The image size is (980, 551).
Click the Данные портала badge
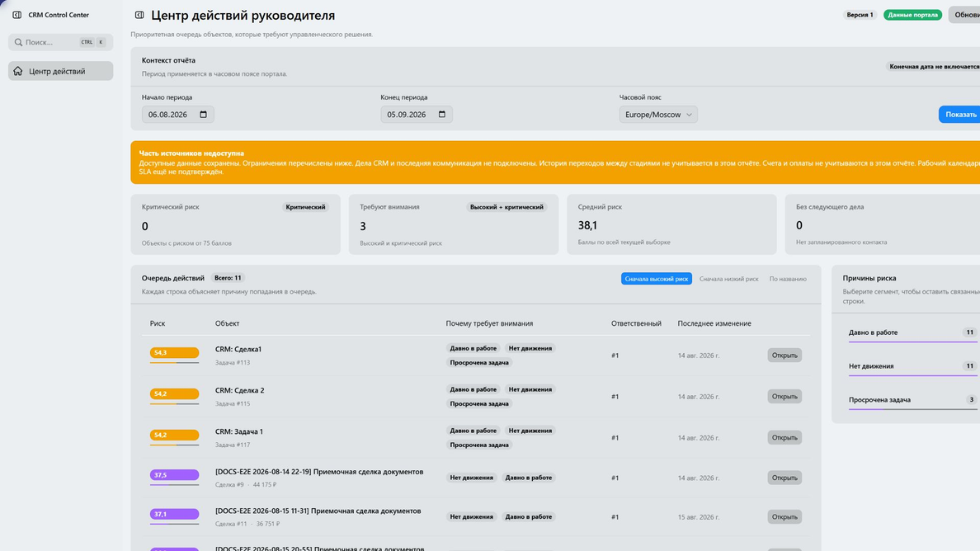tap(912, 15)
